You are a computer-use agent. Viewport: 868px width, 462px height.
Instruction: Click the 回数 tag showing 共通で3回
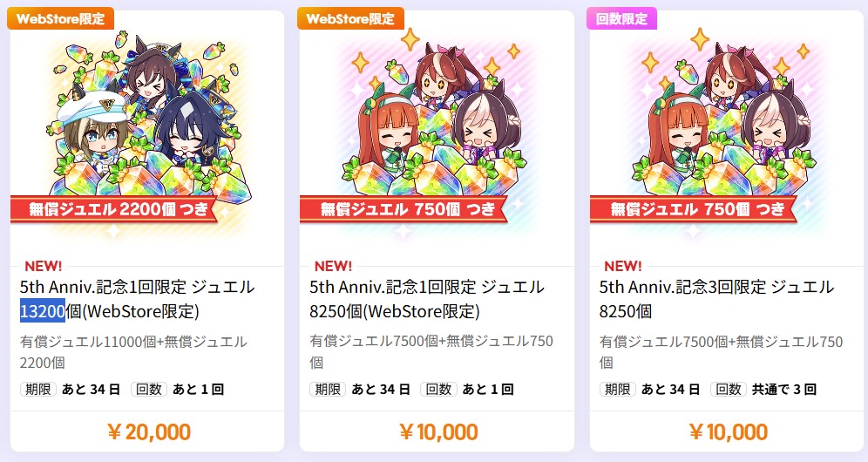729,390
